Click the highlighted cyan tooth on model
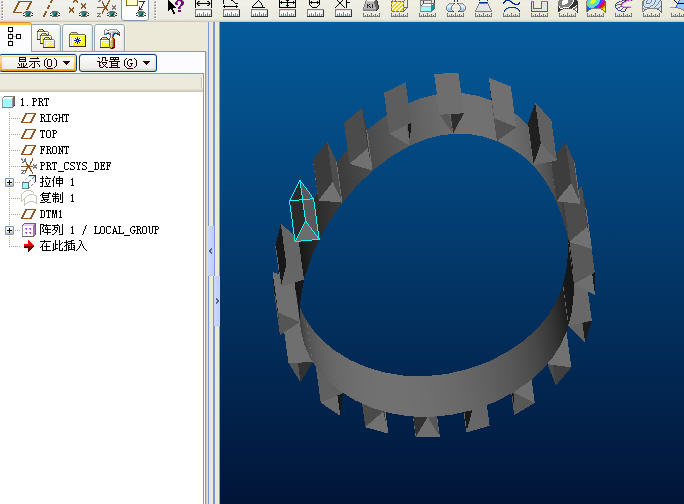 [304, 213]
